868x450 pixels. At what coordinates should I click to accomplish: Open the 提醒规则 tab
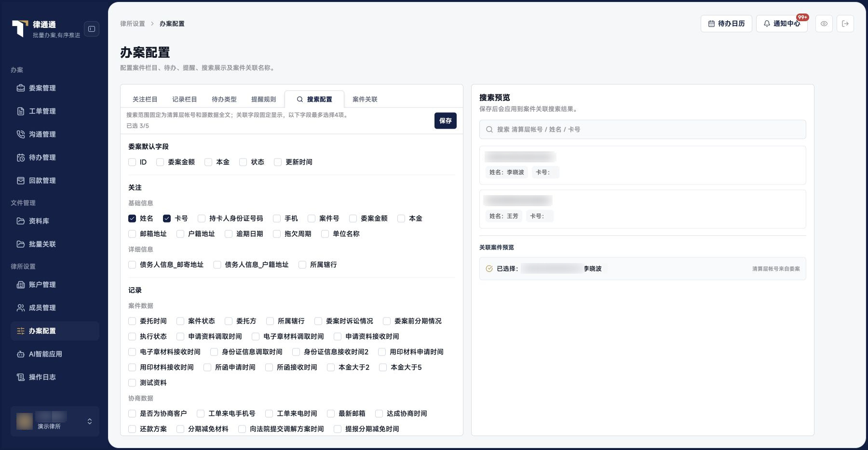pos(264,99)
